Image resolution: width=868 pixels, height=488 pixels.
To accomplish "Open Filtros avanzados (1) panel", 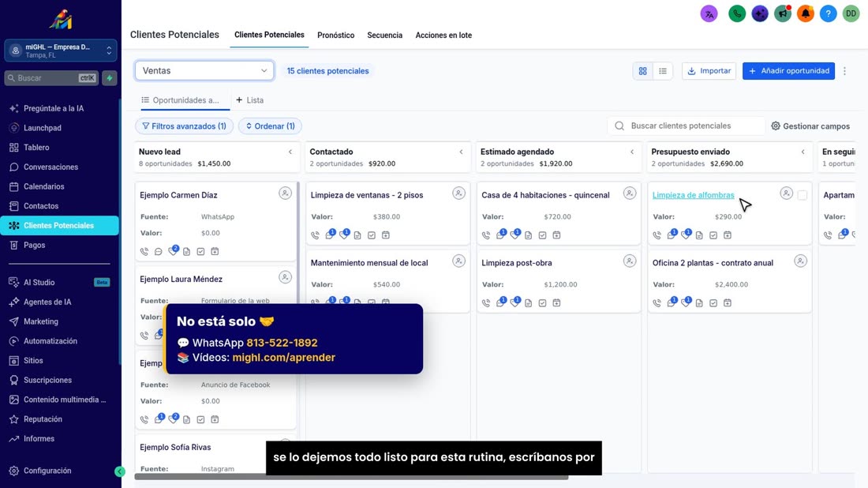I will point(185,126).
